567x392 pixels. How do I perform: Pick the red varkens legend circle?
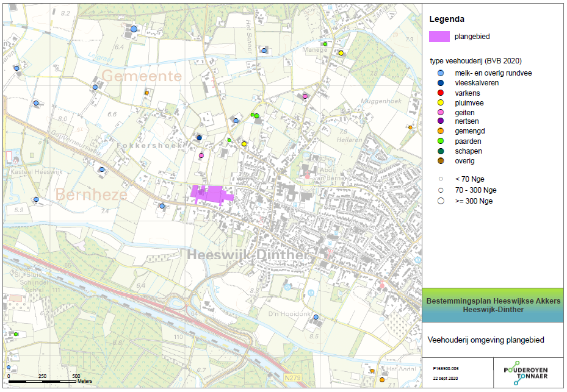pyautogui.click(x=441, y=93)
